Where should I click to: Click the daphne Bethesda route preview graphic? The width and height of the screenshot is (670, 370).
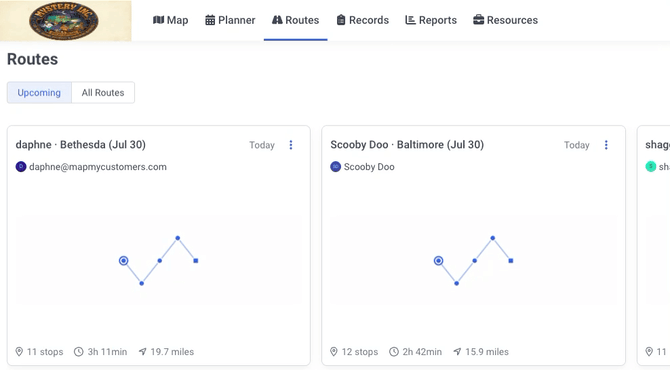coord(159,260)
